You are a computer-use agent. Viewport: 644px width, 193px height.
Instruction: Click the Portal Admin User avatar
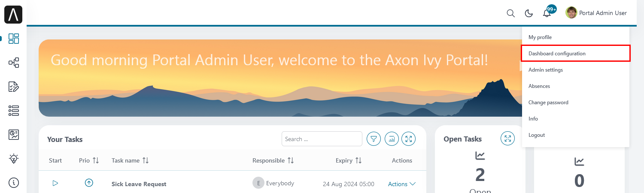coord(571,13)
